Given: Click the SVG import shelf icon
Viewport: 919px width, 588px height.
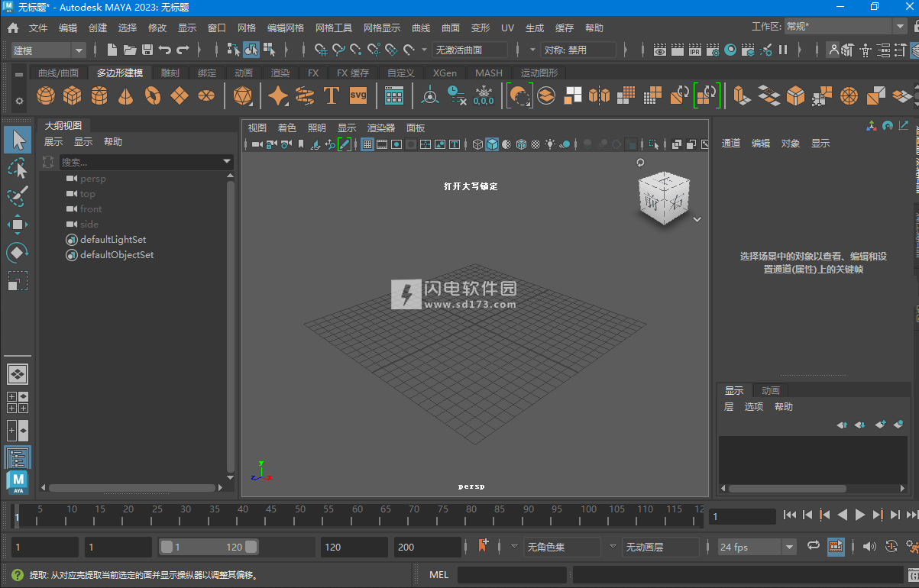Looking at the screenshot, I should click(x=358, y=96).
